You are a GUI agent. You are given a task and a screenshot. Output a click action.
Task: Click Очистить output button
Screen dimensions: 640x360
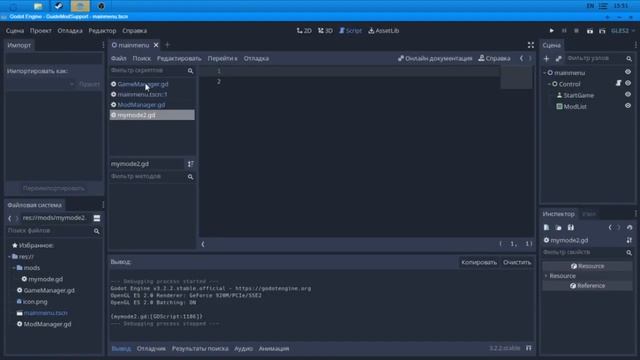coord(517,262)
